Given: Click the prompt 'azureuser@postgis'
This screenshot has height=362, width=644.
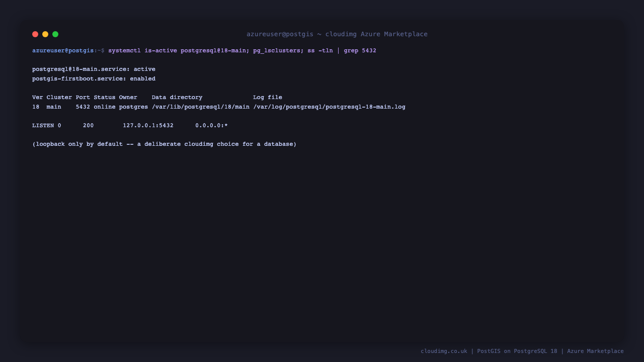Looking at the screenshot, I should click(x=63, y=51).
